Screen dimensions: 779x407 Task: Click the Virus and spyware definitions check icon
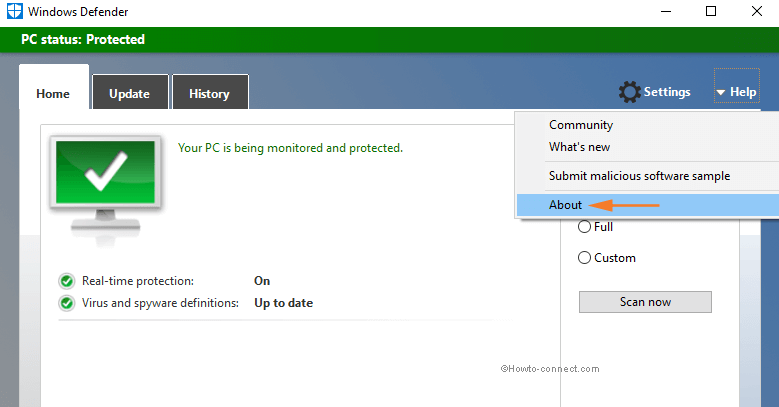pyautogui.click(x=67, y=303)
